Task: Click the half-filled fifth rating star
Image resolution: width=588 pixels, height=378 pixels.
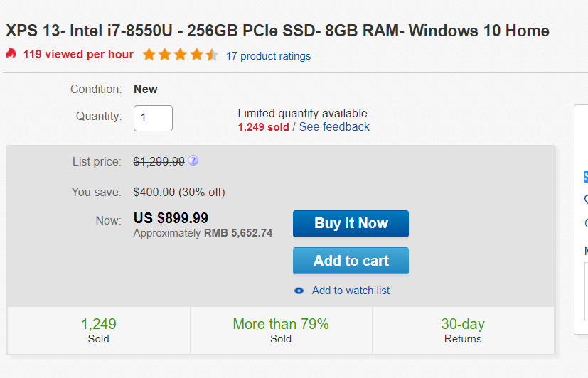Action: point(212,55)
